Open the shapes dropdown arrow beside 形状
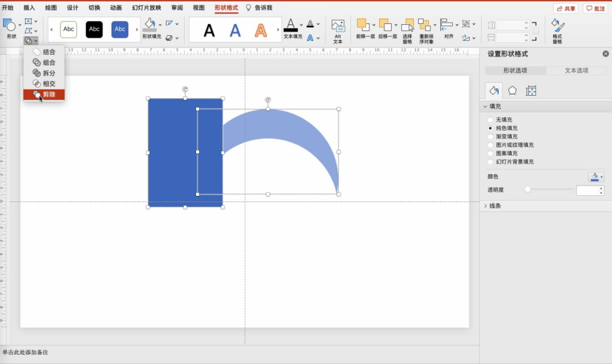 [x=20, y=25]
